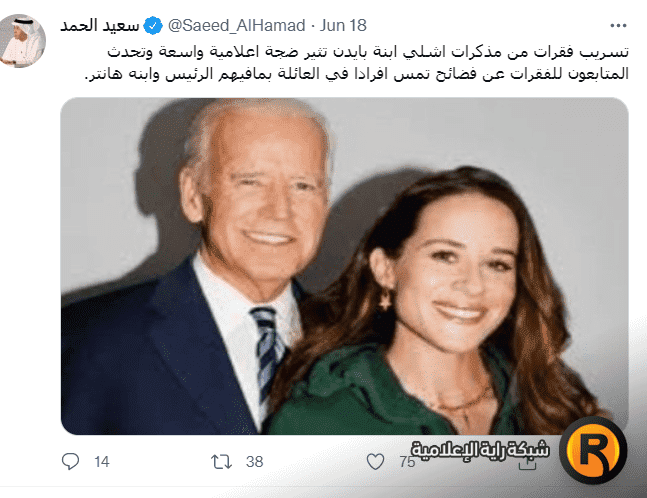Retweet this post using the arrows icon
Image resolution: width=647 pixels, height=498 pixels.
222,462
